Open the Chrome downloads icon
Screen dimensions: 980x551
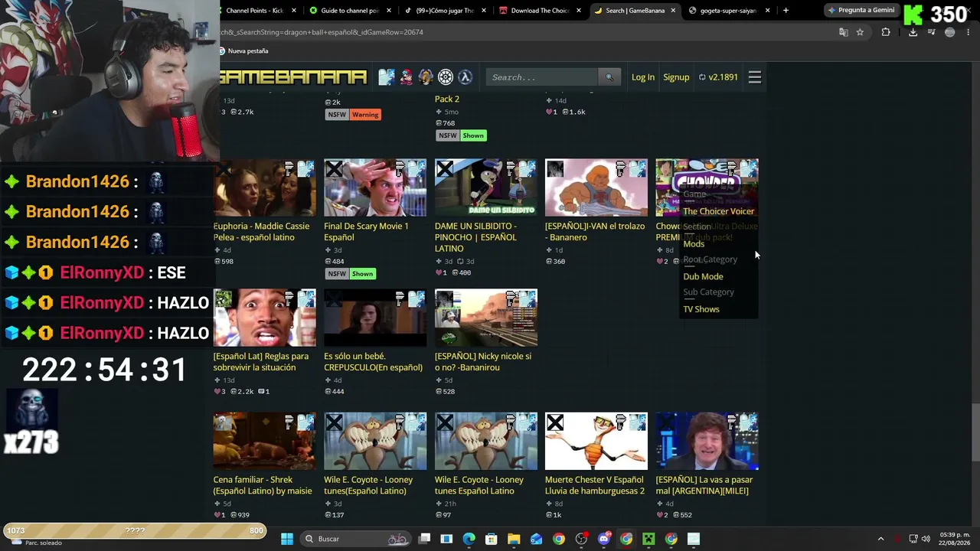click(x=913, y=32)
